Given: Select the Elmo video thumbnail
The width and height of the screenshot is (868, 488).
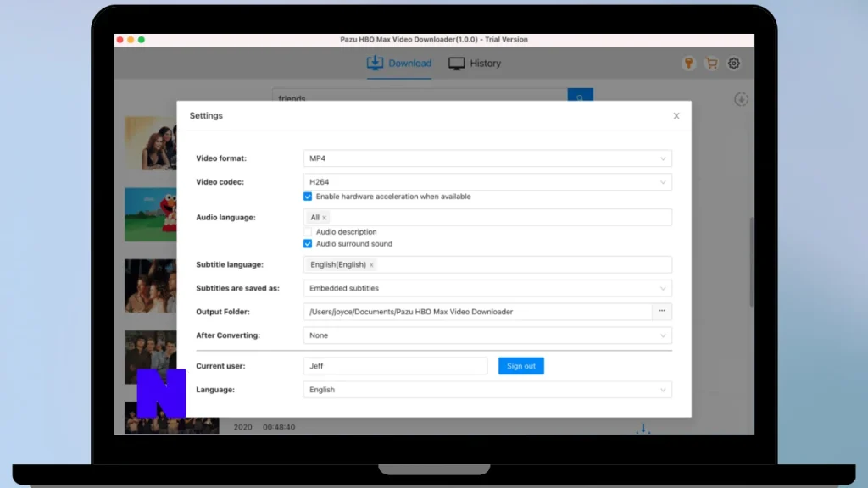Looking at the screenshot, I should click(x=151, y=214).
